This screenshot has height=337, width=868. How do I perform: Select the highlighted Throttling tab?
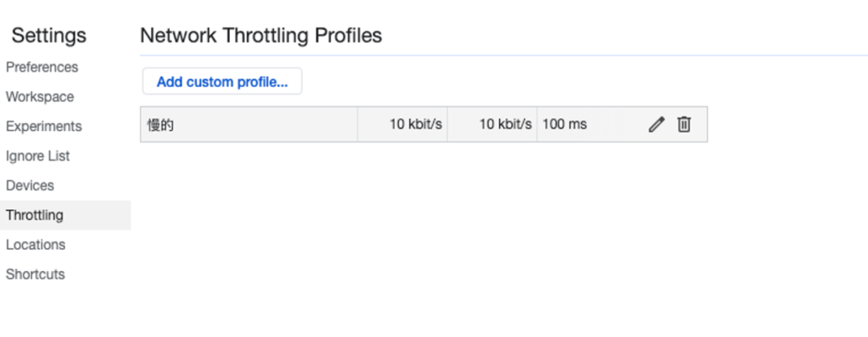pyautogui.click(x=35, y=216)
